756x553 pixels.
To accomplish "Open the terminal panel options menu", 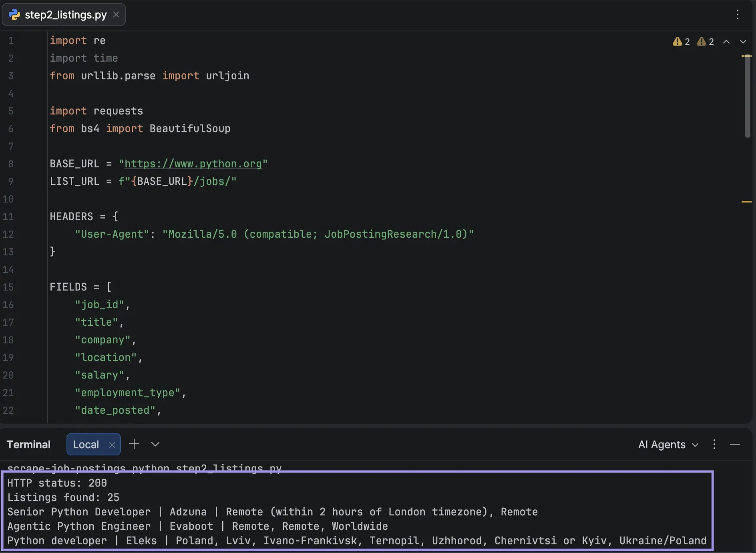I will (714, 444).
